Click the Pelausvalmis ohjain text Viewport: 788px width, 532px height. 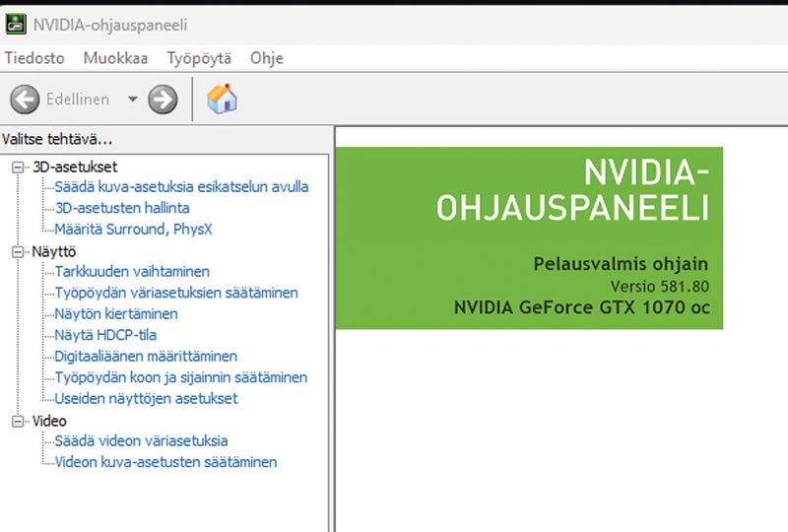(x=622, y=264)
